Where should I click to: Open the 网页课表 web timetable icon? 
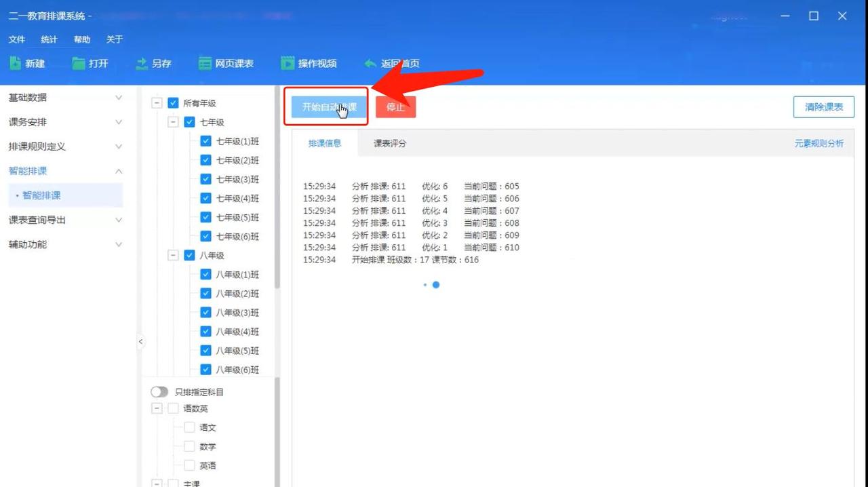pos(205,63)
